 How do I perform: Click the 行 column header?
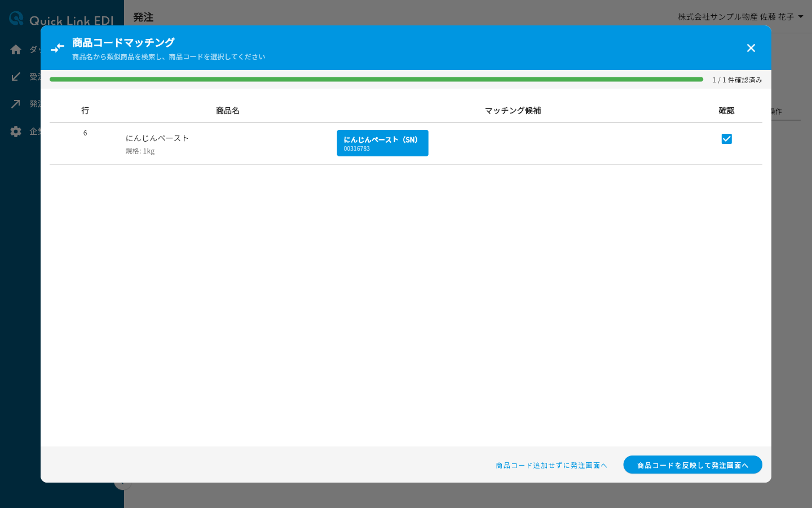pyautogui.click(x=85, y=111)
